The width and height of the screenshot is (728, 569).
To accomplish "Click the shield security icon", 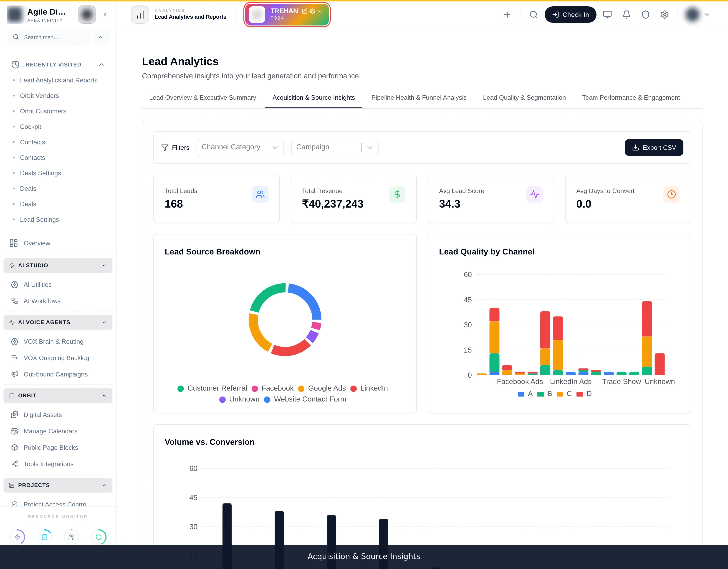I will [645, 15].
